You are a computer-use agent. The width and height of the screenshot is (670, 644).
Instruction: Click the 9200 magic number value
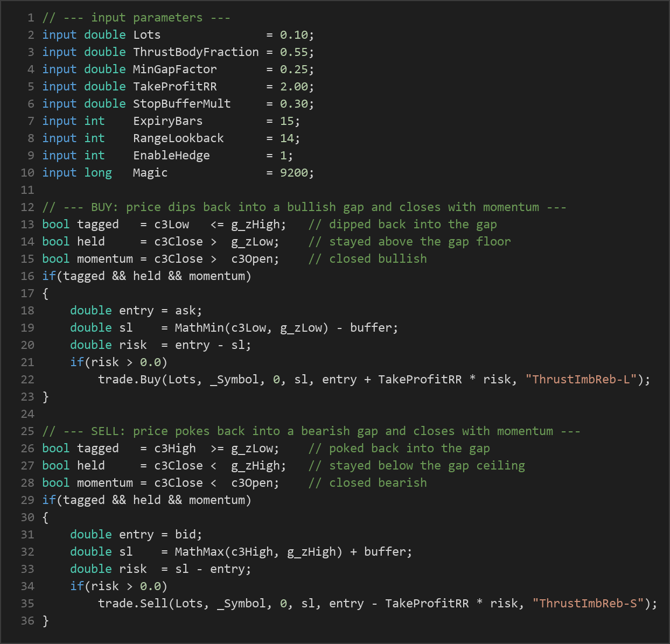point(294,173)
